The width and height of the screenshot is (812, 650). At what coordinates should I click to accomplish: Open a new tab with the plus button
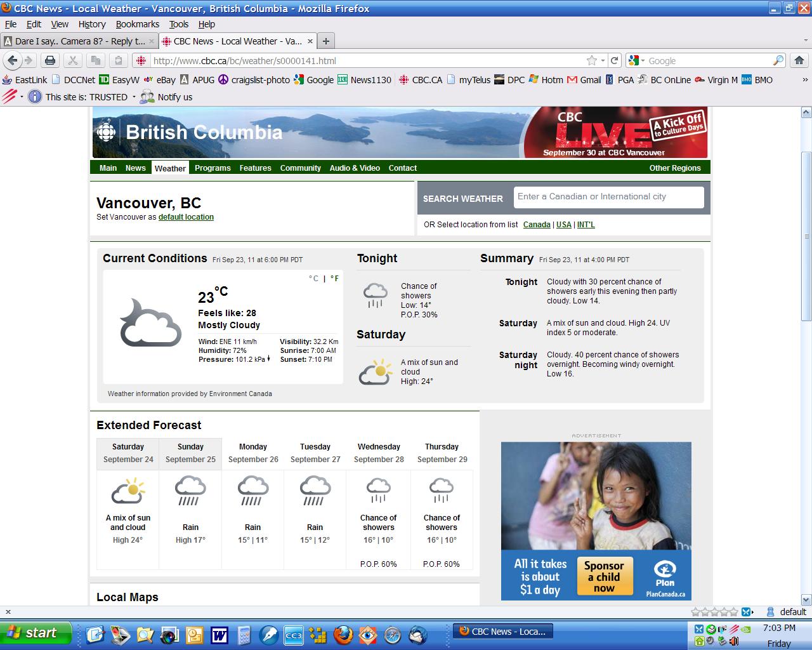326,41
